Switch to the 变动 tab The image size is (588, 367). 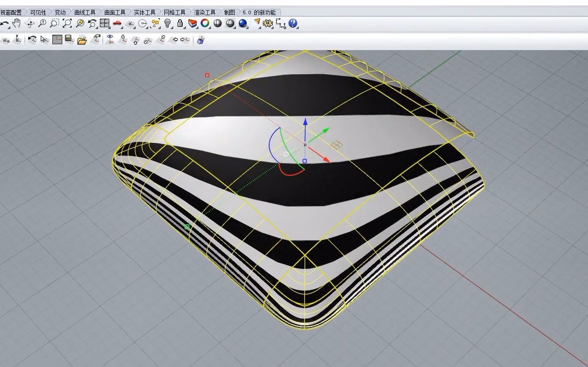click(x=60, y=13)
